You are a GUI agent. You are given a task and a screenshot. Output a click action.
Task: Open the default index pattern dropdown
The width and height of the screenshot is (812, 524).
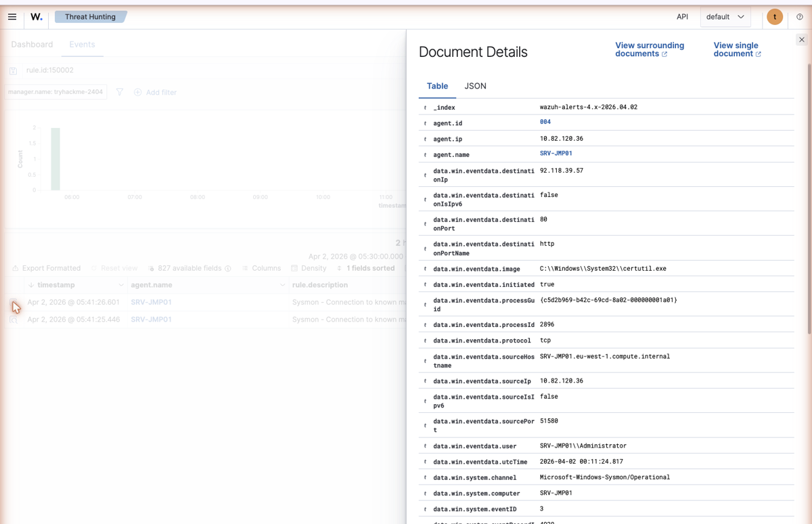click(x=725, y=17)
